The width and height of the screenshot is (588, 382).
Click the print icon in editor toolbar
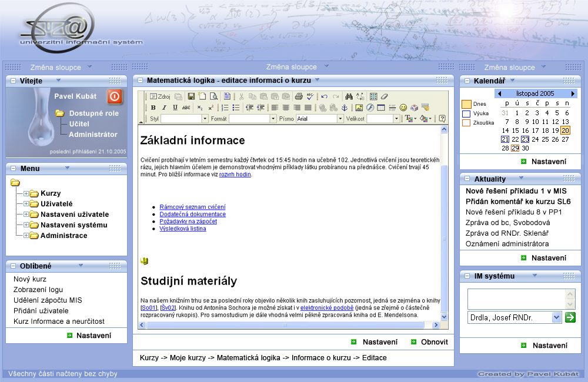click(x=299, y=96)
